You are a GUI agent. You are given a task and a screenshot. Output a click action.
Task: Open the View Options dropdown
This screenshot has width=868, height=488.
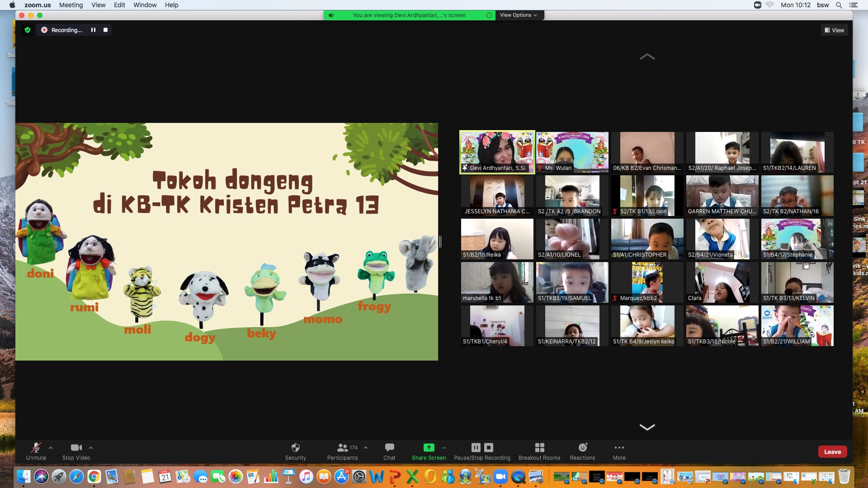tap(518, 15)
